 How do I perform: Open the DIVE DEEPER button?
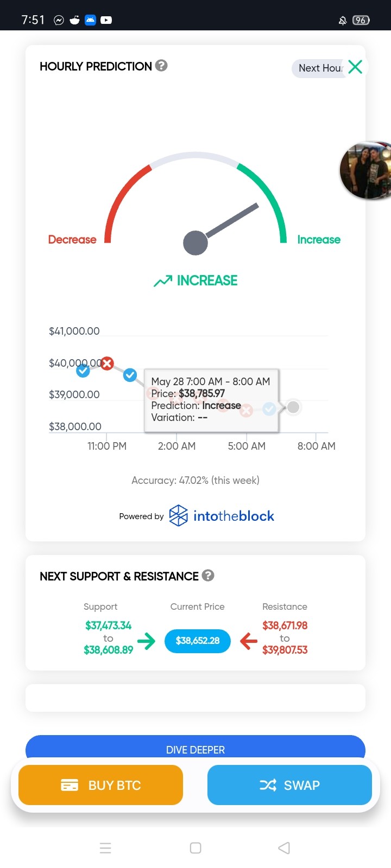(x=195, y=749)
